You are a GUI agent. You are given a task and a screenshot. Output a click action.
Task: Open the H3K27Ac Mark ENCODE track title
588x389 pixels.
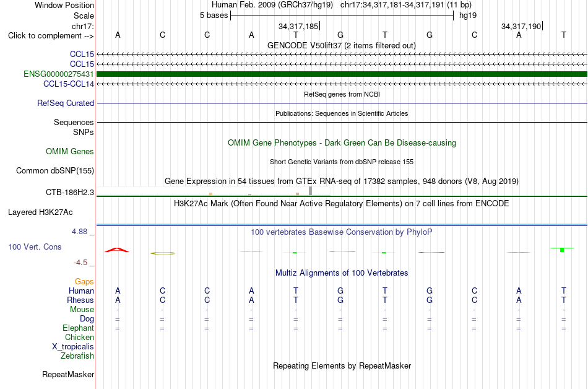342,203
